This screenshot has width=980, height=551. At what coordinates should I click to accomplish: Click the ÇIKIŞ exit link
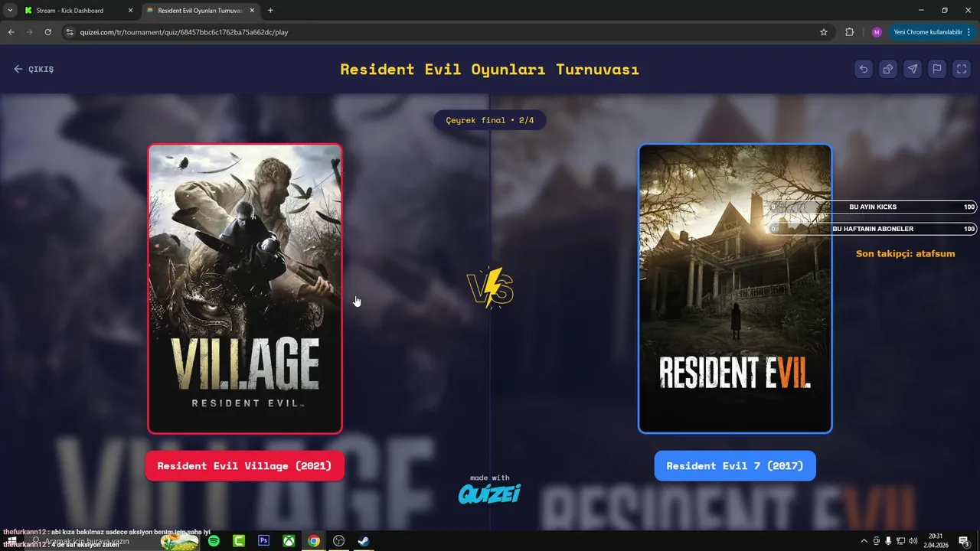click(34, 69)
